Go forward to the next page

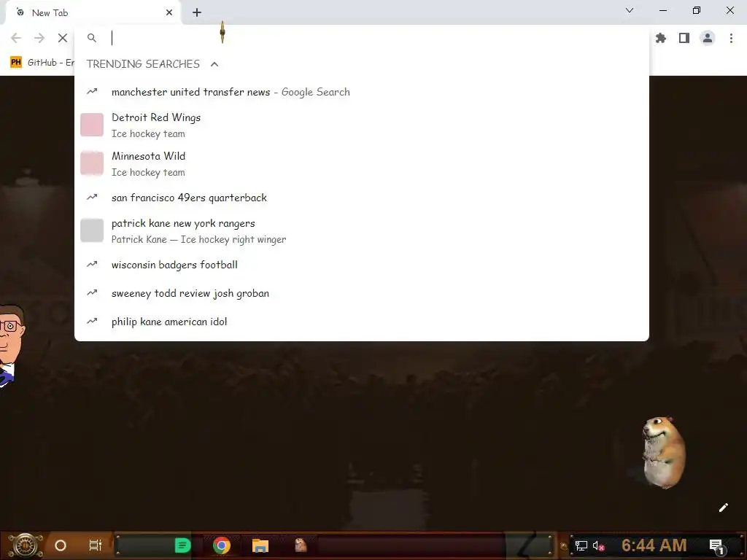39,38
